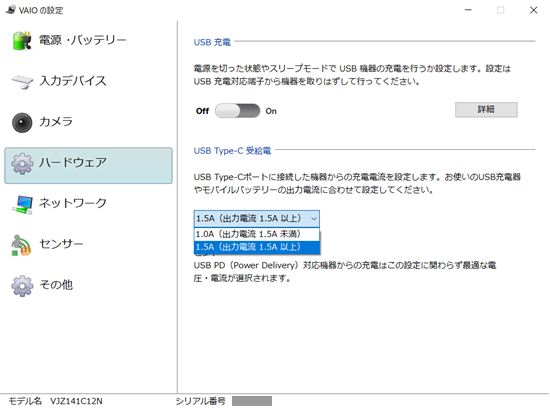Click the ネットワーク computer icon
Image resolution: width=550 pixels, height=408 pixels.
[22, 204]
